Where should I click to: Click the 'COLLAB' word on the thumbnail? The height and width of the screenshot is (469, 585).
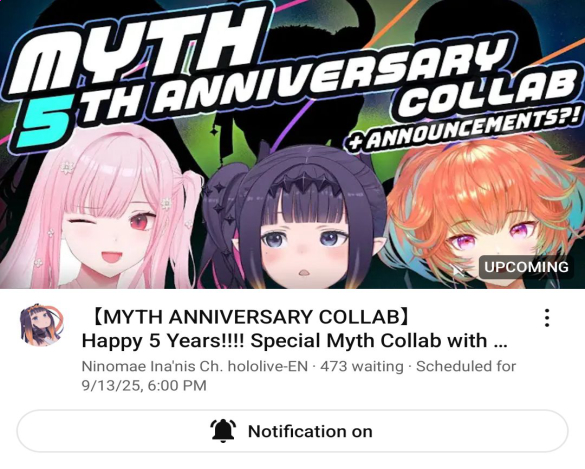point(485,91)
